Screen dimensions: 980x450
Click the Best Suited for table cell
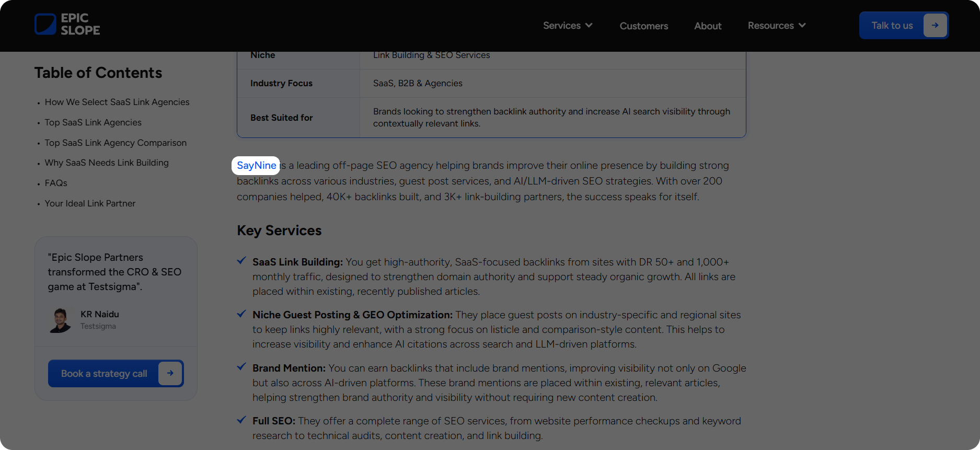(x=298, y=118)
